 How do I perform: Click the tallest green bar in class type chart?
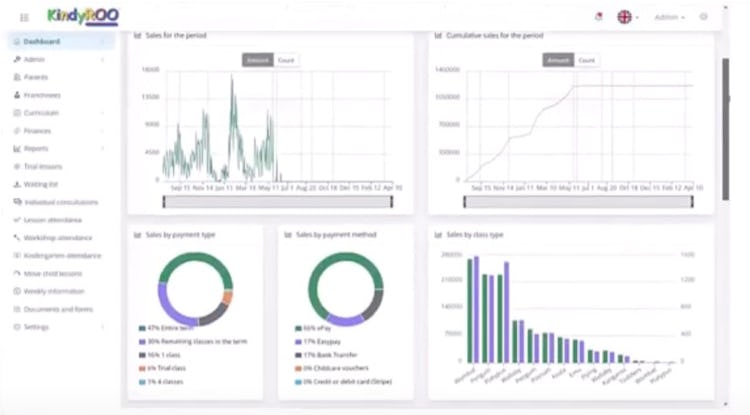tap(470, 311)
